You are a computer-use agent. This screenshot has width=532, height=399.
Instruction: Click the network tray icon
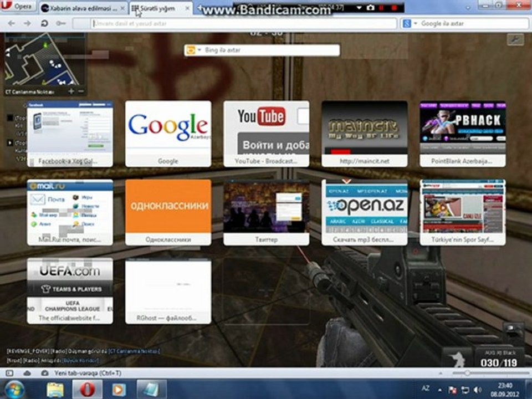(x=465, y=390)
